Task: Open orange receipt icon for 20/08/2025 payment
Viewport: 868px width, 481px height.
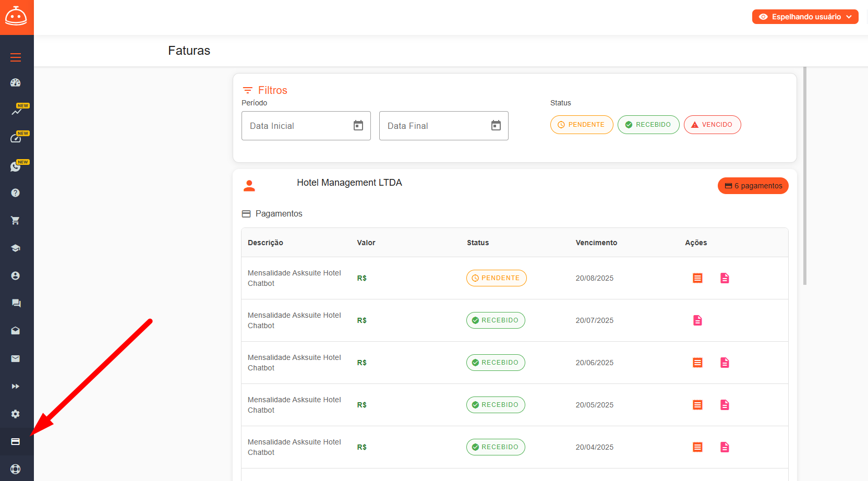Action: point(697,278)
